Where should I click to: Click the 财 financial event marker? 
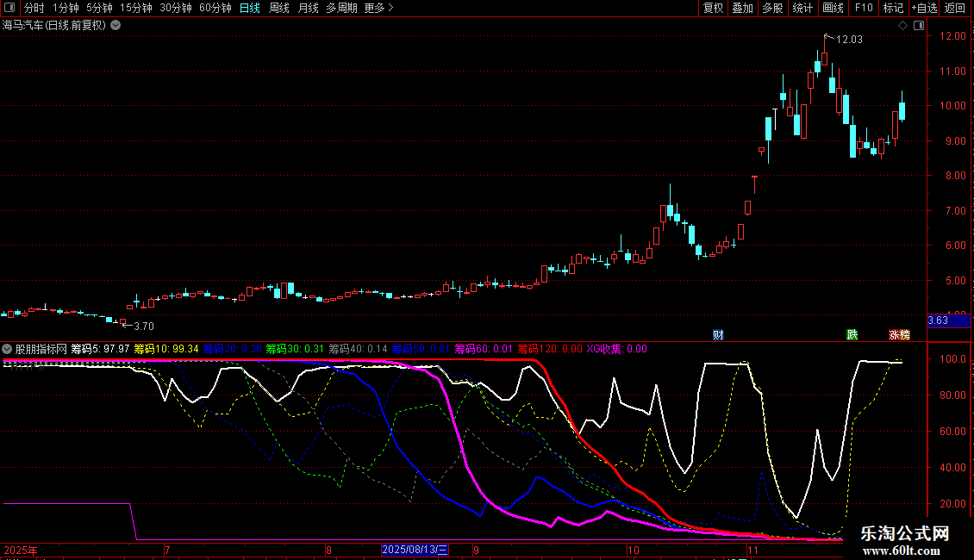pyautogui.click(x=718, y=334)
